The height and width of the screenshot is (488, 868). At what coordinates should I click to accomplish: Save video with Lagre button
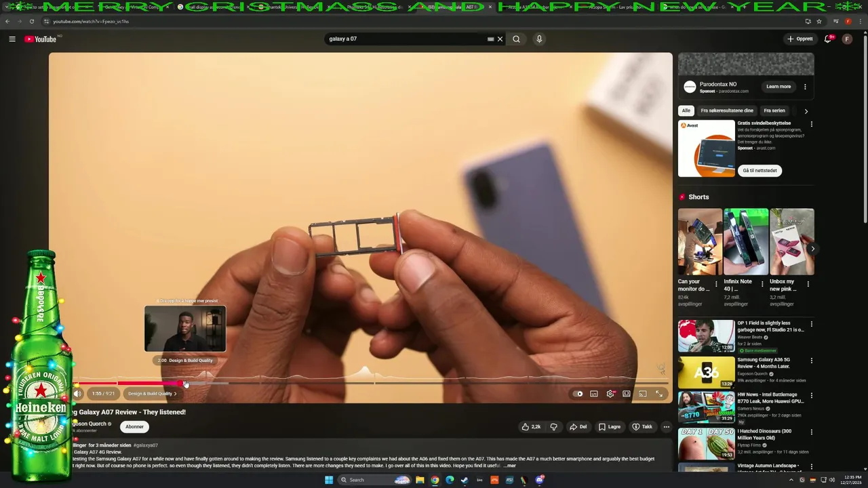tap(610, 427)
